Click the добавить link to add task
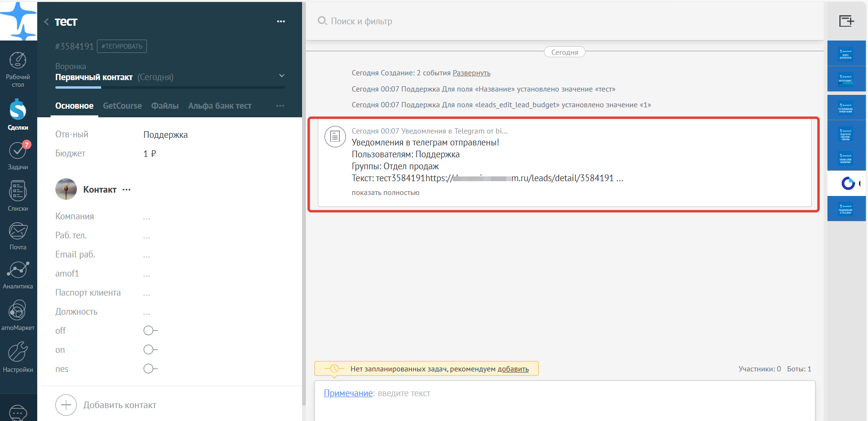 click(x=513, y=369)
